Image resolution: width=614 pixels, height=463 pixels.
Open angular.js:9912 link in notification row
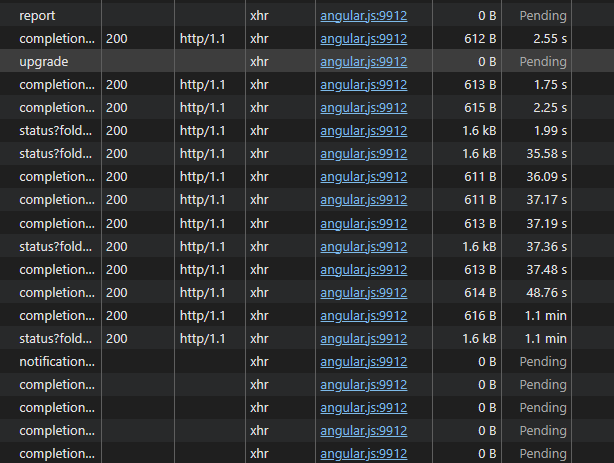(x=363, y=361)
